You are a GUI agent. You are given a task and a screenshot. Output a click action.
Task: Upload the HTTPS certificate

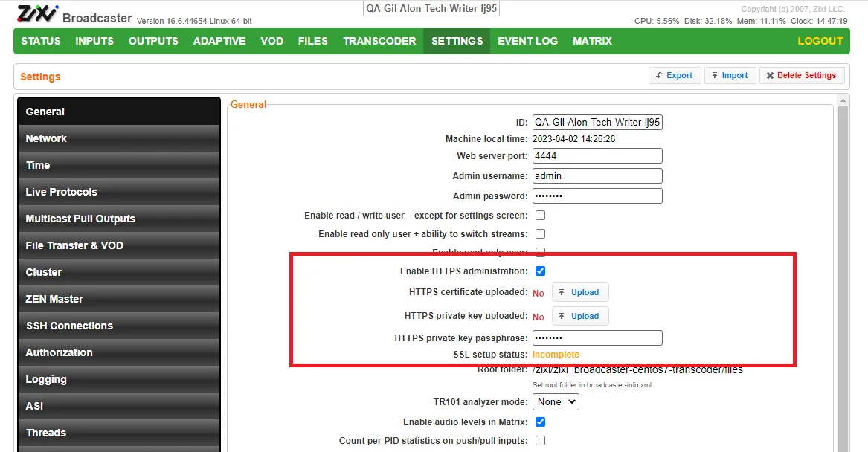coord(580,292)
